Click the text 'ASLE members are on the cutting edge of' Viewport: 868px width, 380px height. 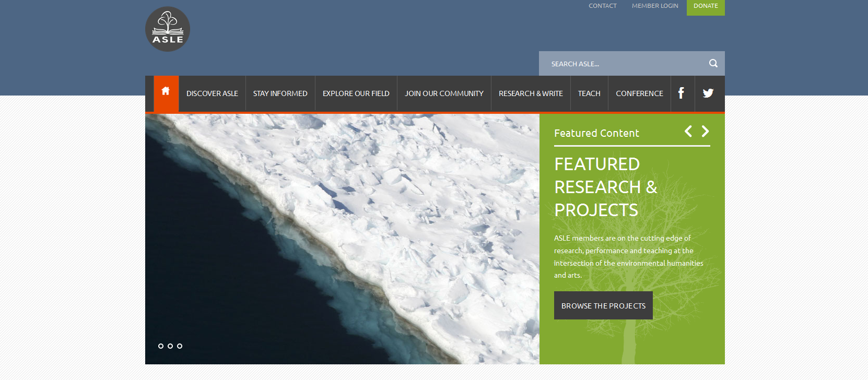tap(623, 238)
